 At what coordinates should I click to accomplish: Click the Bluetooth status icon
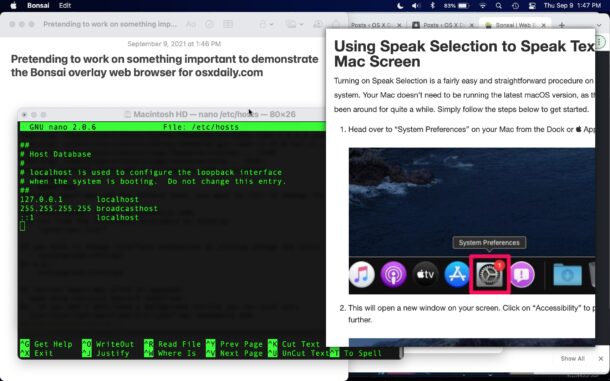[x=432, y=5]
